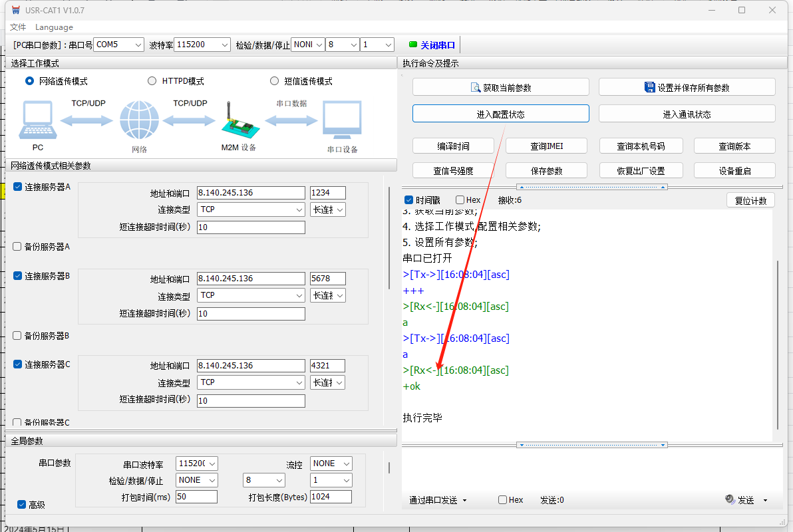Uncheck the 时间戳 checkbox
This screenshot has height=532, width=793.
click(409, 200)
